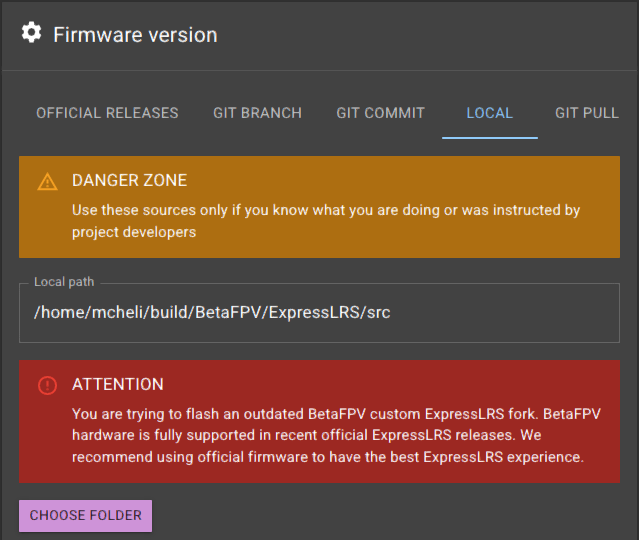This screenshot has height=540, width=639.
Task: Click the outdated BetaFPV fork message text
Action: click(x=336, y=435)
